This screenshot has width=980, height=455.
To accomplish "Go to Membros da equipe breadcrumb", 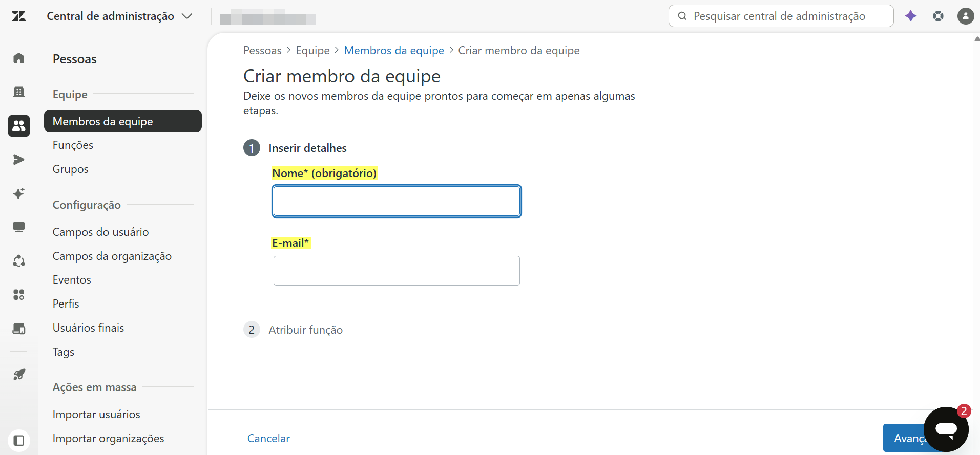I will [x=394, y=50].
